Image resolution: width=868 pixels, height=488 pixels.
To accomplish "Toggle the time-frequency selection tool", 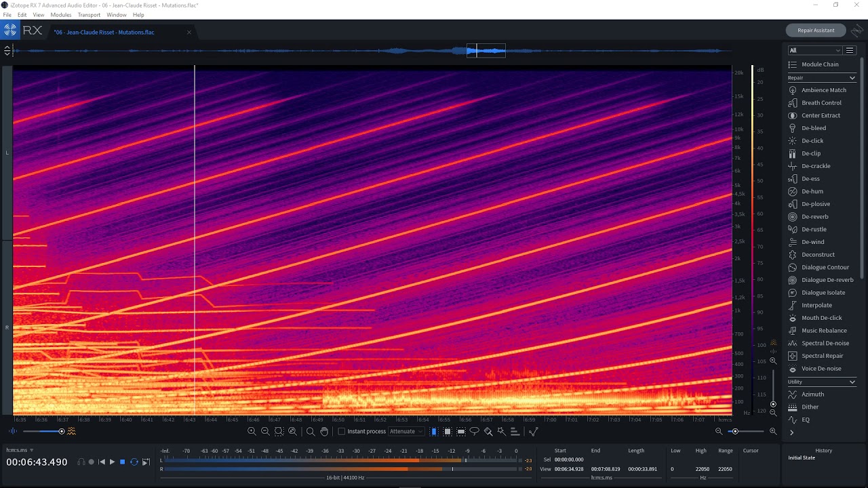I will [448, 431].
